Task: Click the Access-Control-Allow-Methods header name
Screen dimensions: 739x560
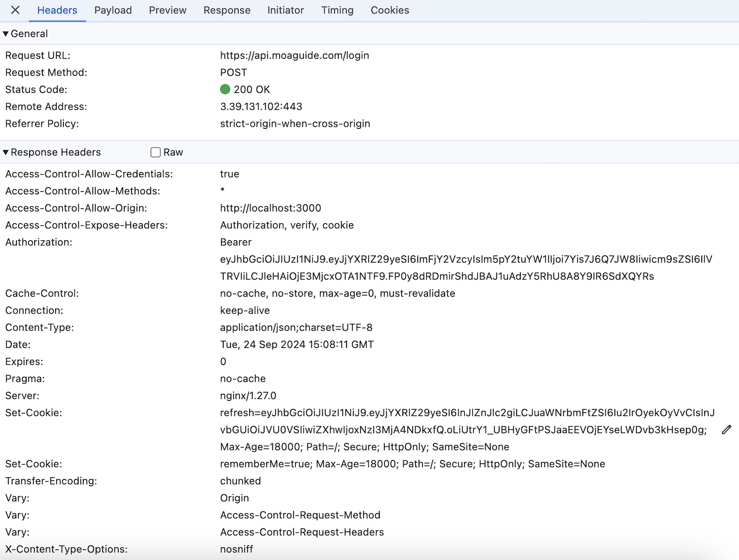Action: point(83,191)
